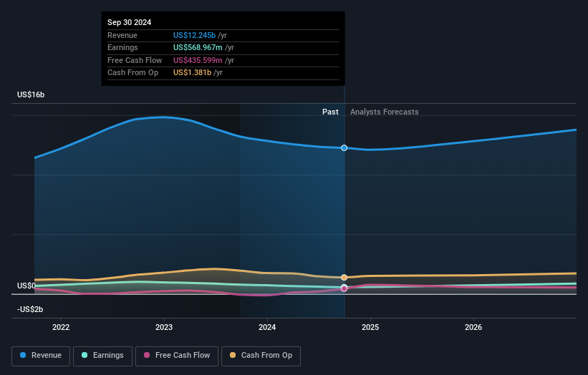Toggle the Free Cash Flow legend button

pyautogui.click(x=177, y=356)
